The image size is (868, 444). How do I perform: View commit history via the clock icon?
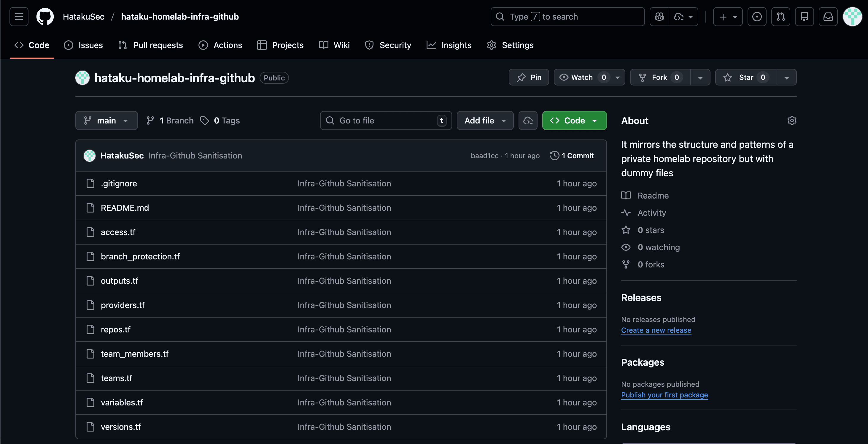(x=554, y=156)
